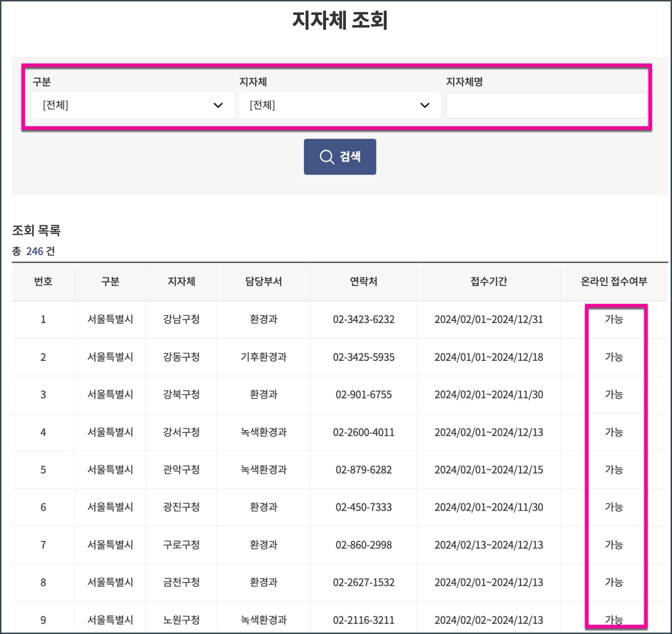Click period 2024/02/02~2024/12/13
Screen dimensions: 672x634
coord(489,620)
